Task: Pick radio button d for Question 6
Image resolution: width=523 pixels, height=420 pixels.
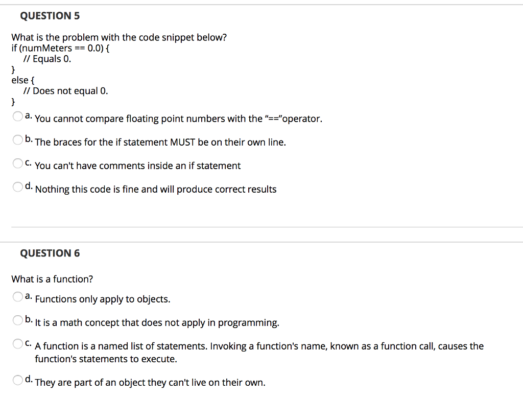Action: [x=18, y=380]
